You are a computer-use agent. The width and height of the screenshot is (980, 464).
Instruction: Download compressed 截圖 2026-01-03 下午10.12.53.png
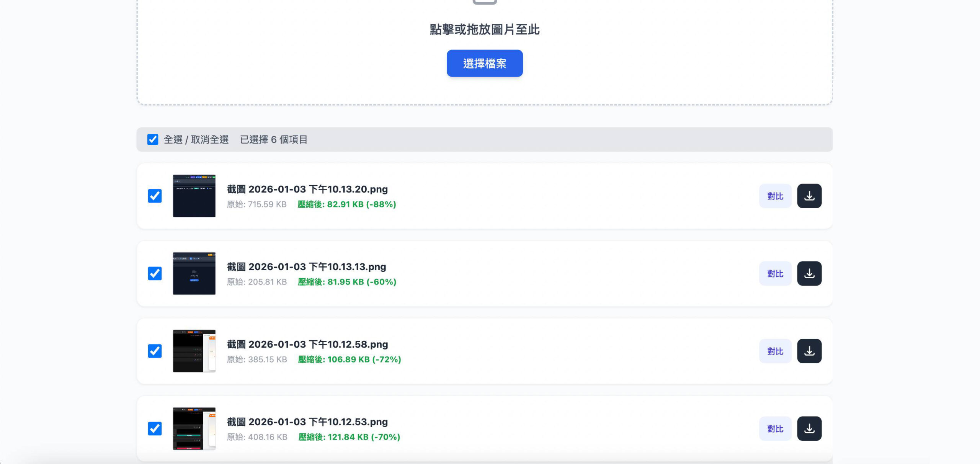tap(809, 428)
